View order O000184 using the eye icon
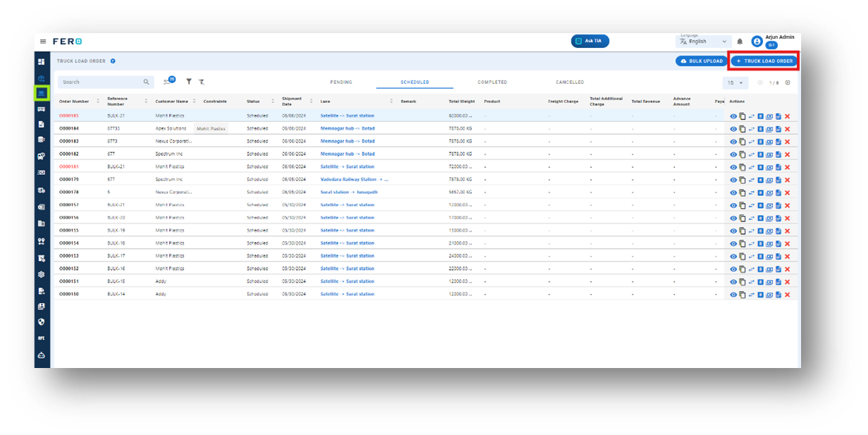The height and width of the screenshot is (435, 868). point(733,129)
